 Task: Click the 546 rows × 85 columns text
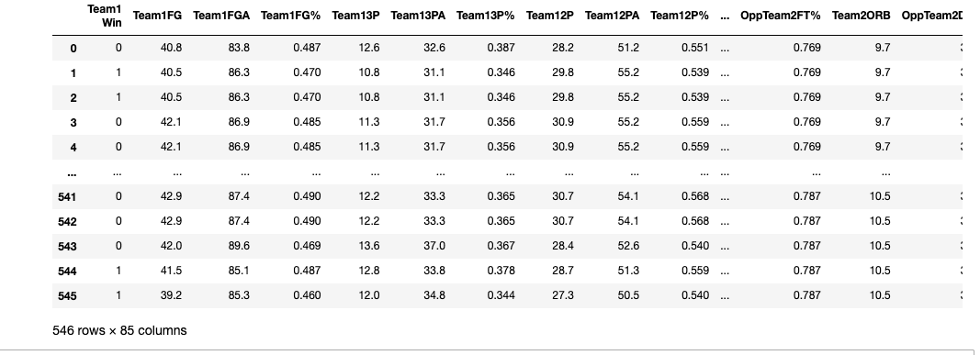click(119, 330)
